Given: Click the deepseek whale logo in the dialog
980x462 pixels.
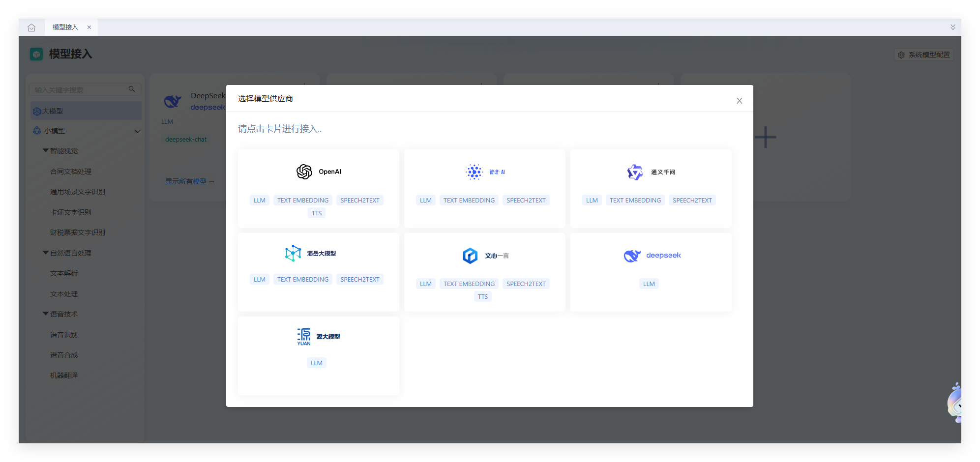Looking at the screenshot, I should click(632, 256).
